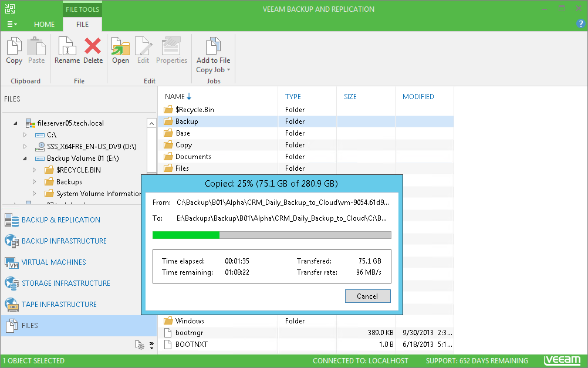Image resolution: width=588 pixels, height=368 pixels.
Task: Sort by the SIZE column header
Action: [x=350, y=97]
